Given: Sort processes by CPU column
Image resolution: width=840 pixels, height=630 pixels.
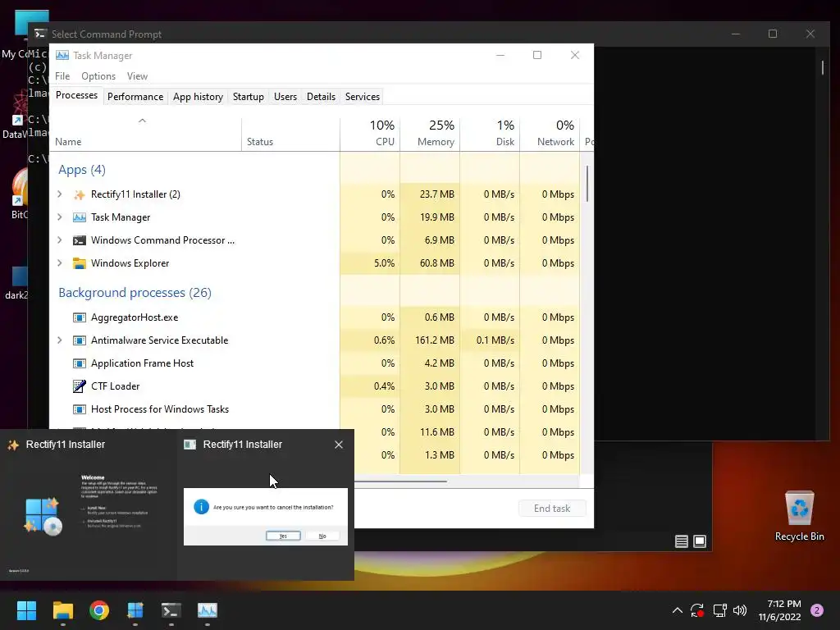Looking at the screenshot, I should [370, 134].
